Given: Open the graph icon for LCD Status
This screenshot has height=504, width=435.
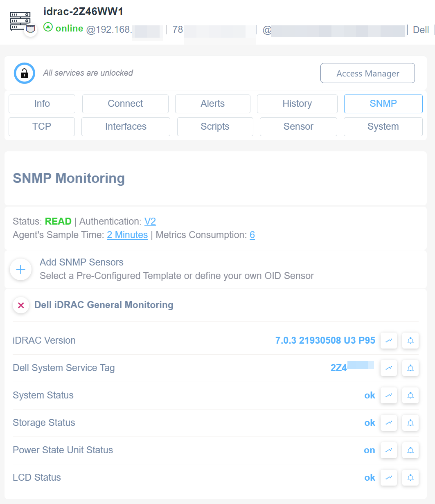Looking at the screenshot, I should (389, 477).
